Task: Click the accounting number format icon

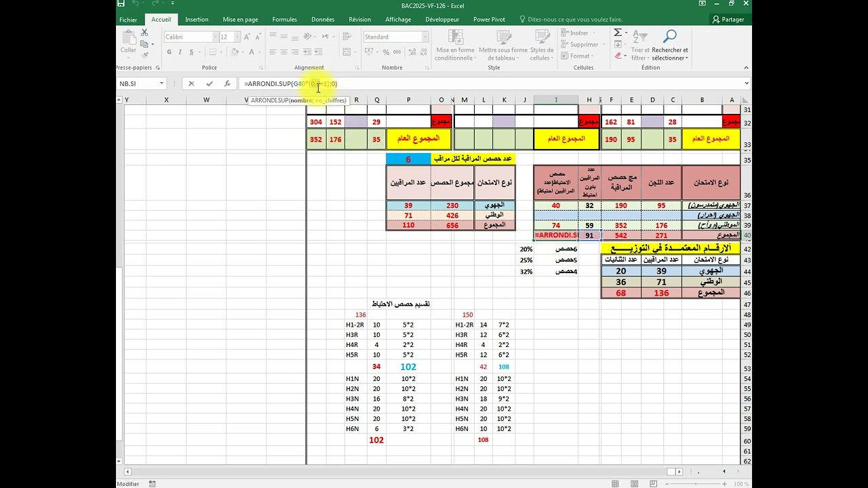Action: coord(368,52)
